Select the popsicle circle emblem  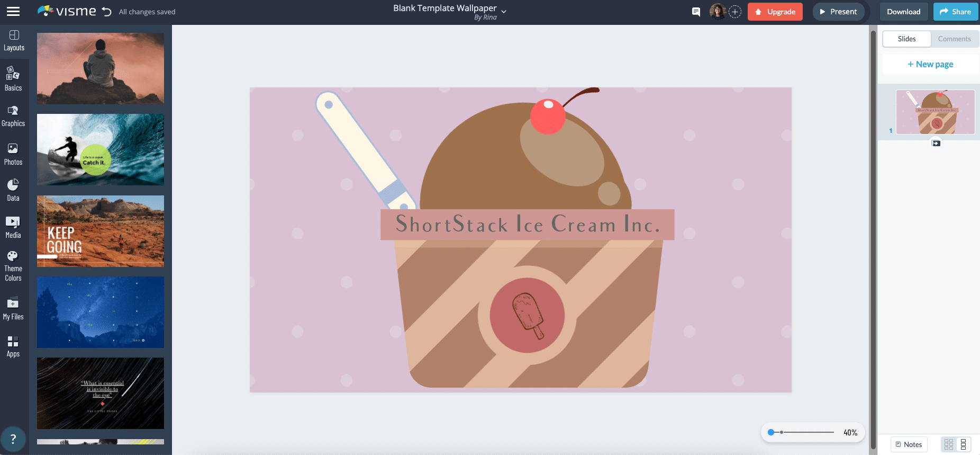tap(527, 315)
